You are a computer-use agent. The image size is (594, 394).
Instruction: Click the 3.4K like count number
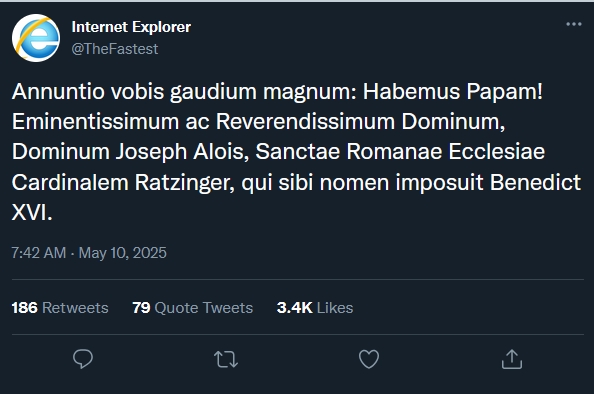coord(295,308)
